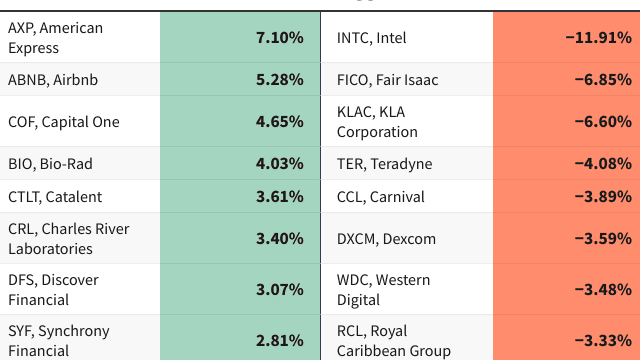Select the 5.28% Airbnb gain value

(x=280, y=80)
